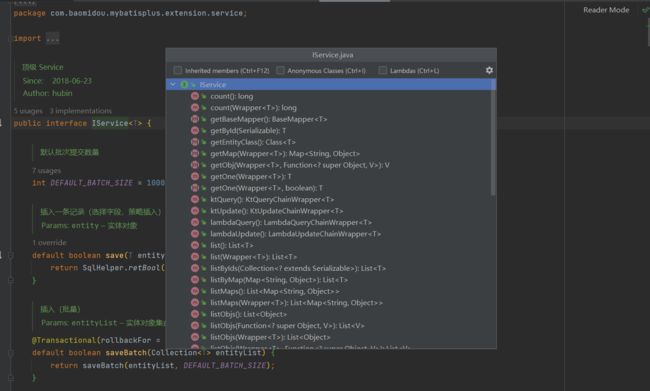Click method icon beside count(): long

coord(195,96)
